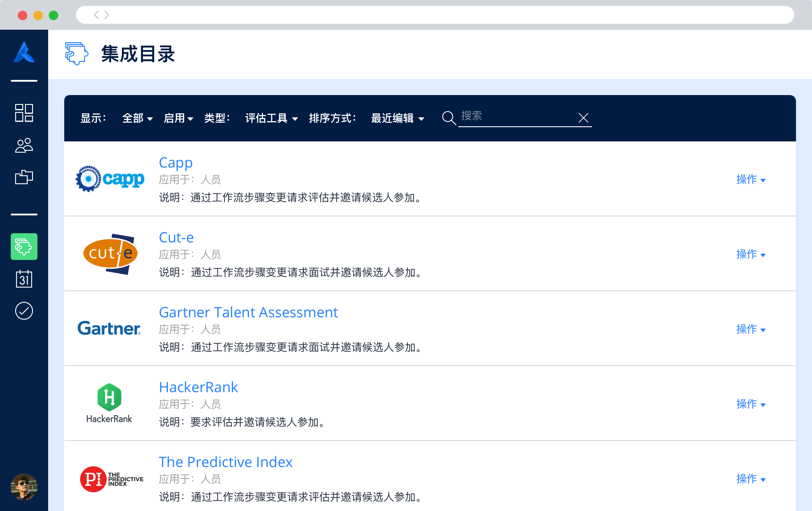812x511 pixels.
Task: Click the description text under Cut-e
Action: point(291,272)
